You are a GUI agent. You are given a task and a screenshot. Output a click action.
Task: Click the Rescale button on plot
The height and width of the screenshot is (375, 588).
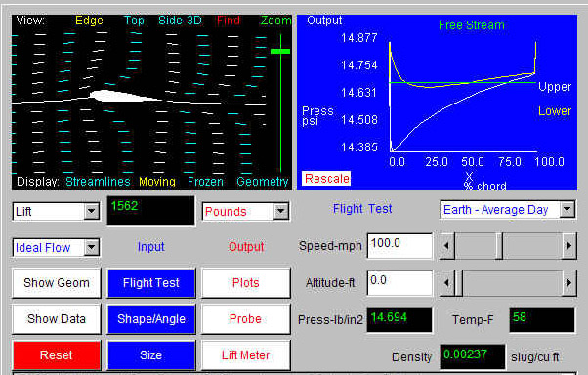pyautogui.click(x=326, y=178)
